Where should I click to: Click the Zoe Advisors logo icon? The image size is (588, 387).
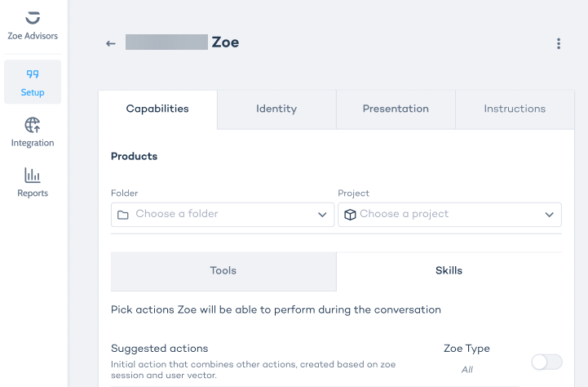(33, 17)
